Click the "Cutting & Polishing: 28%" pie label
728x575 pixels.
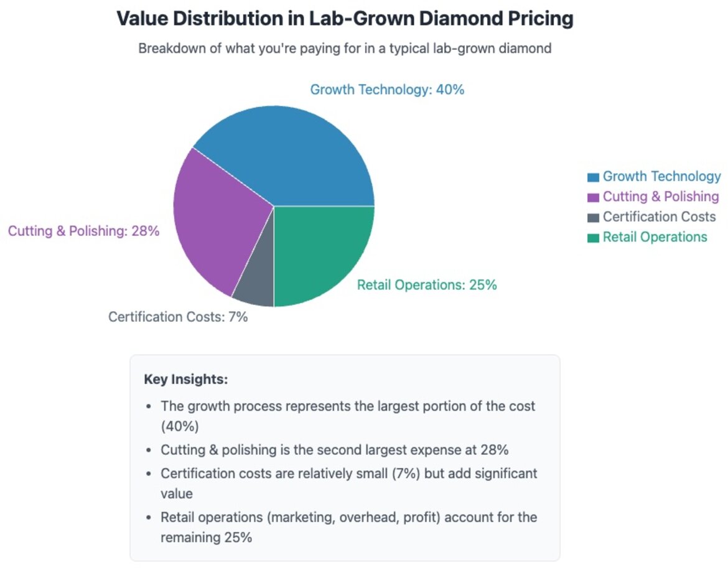tap(84, 231)
